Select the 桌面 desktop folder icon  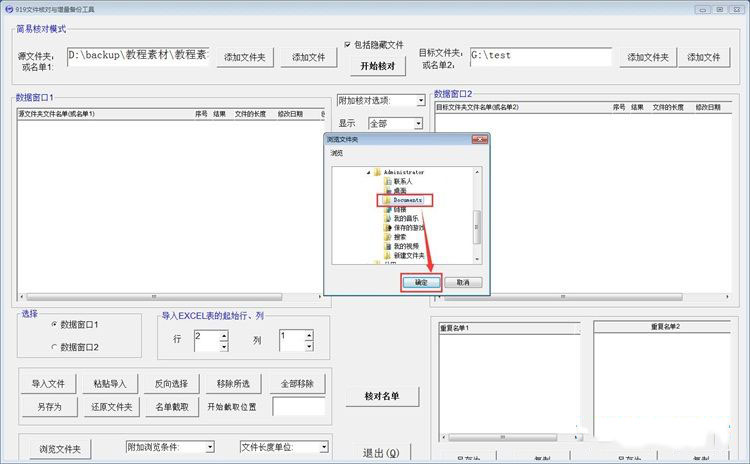(388, 190)
